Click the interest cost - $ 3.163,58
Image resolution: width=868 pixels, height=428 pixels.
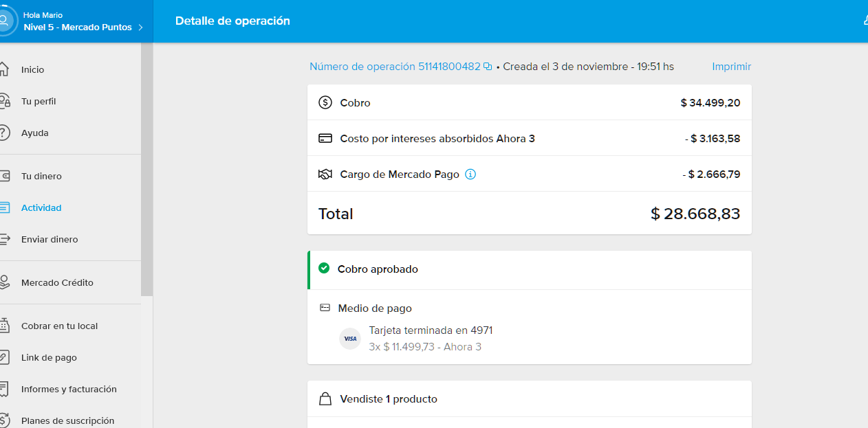713,139
